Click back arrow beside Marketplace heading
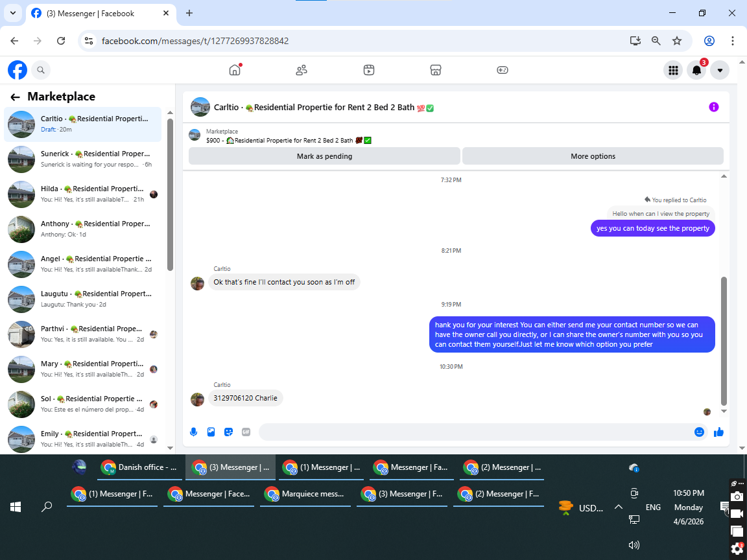 tap(16, 97)
